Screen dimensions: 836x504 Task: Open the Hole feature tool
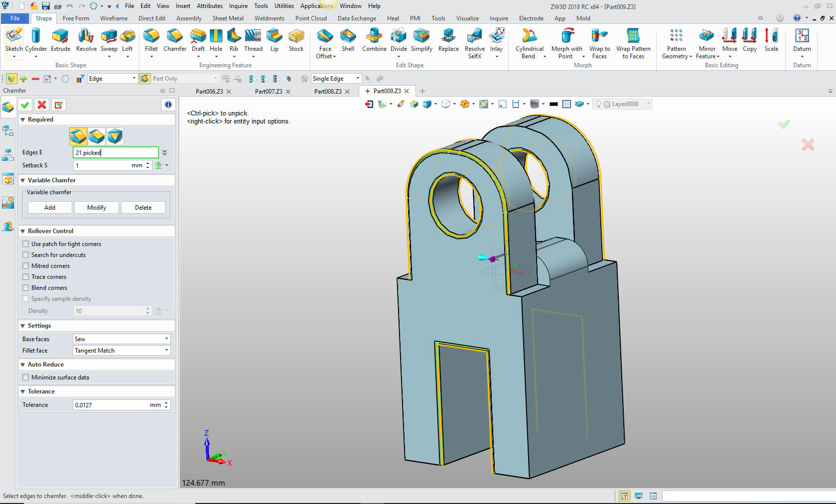pyautogui.click(x=216, y=40)
